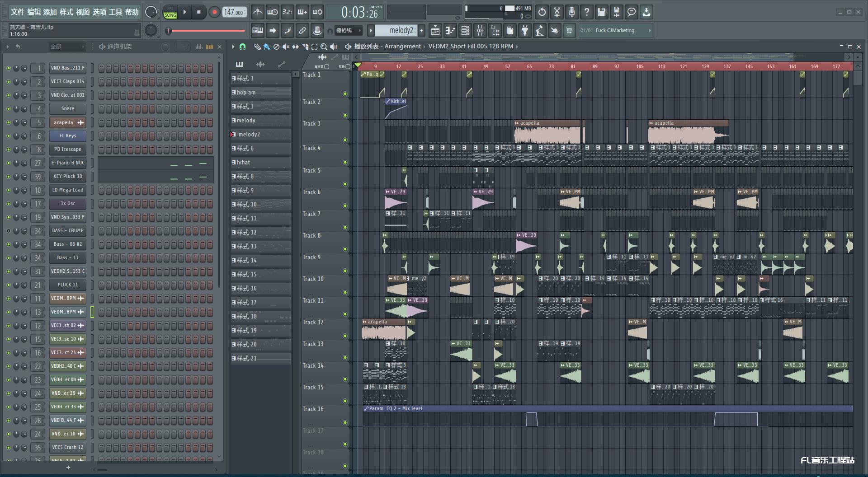Choose the Select tool in playlist toolbar

point(314,47)
